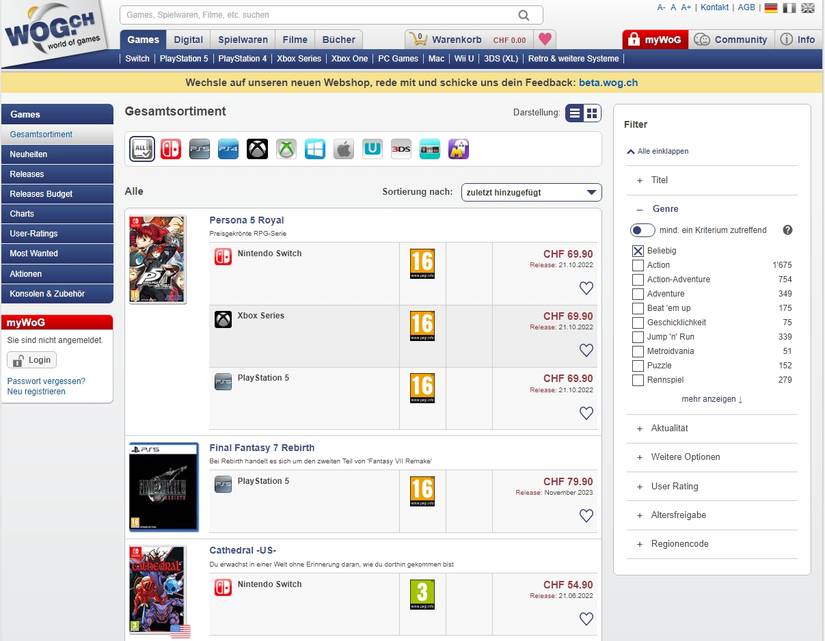The image size is (825, 641).
Task: Click 'mehr anzeigen' under genres
Action: point(712,399)
